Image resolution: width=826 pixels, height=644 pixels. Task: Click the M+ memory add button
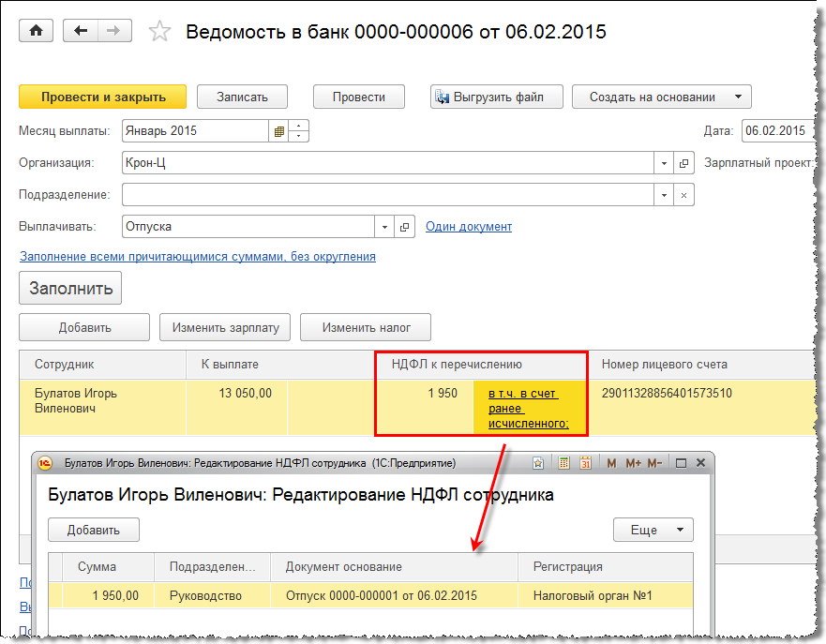(x=633, y=463)
